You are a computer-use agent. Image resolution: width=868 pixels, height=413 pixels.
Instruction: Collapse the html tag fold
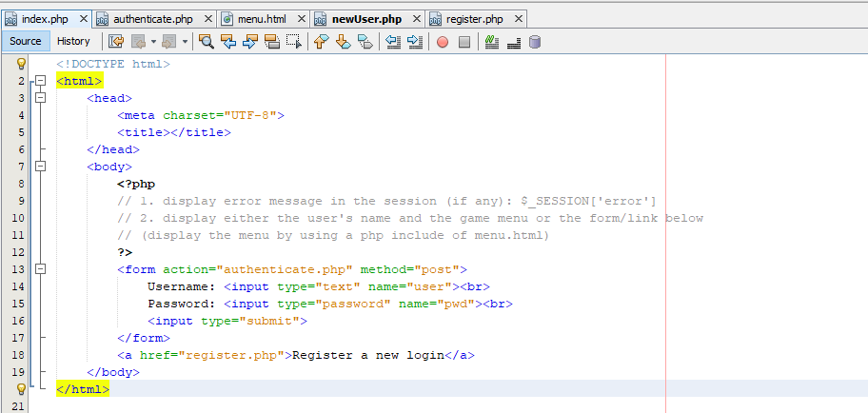(x=40, y=81)
